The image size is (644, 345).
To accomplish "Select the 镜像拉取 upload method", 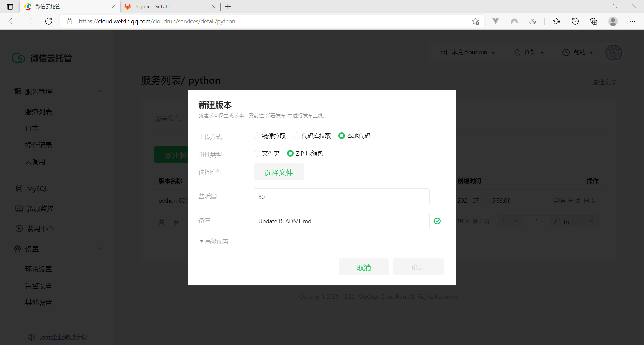I will click(x=257, y=136).
